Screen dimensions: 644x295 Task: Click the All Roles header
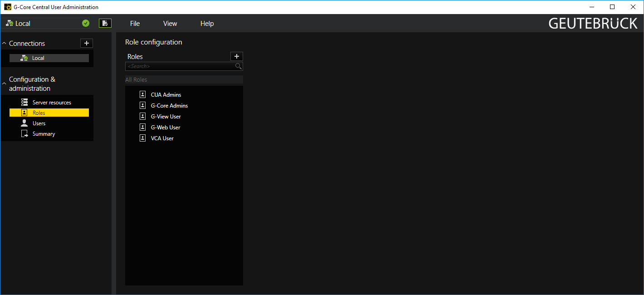[x=184, y=80]
